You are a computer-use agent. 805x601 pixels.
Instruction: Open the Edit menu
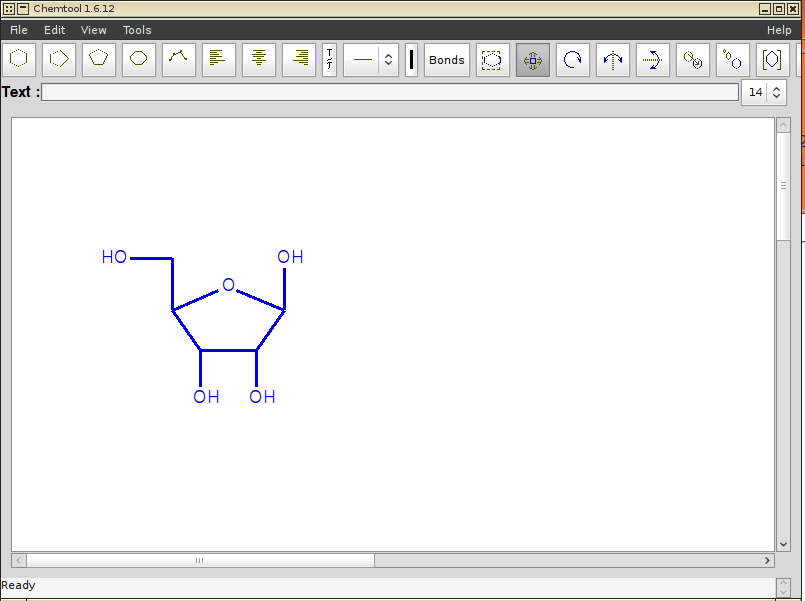click(54, 30)
